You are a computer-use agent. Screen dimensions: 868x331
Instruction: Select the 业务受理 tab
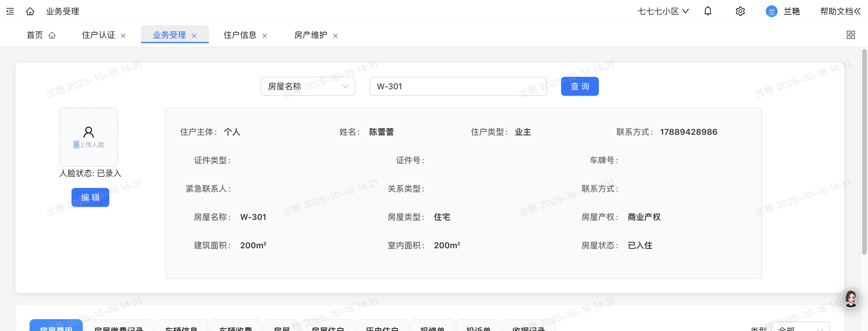(175, 35)
